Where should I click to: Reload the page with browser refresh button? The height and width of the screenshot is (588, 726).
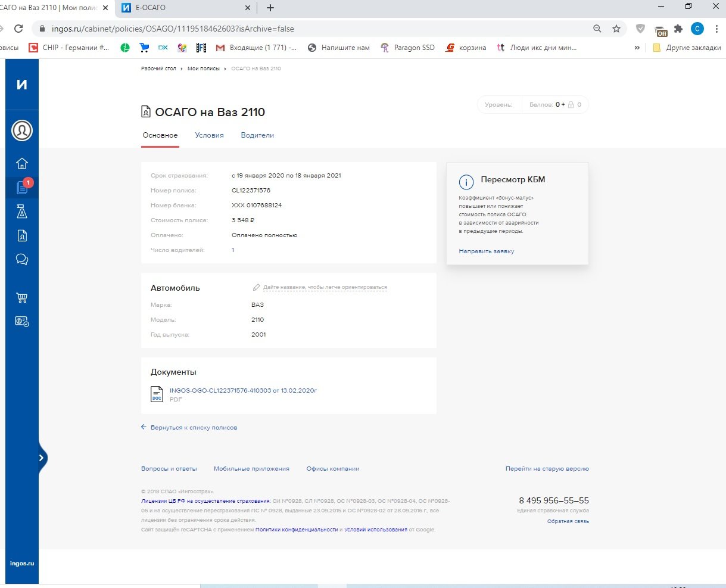click(x=18, y=29)
